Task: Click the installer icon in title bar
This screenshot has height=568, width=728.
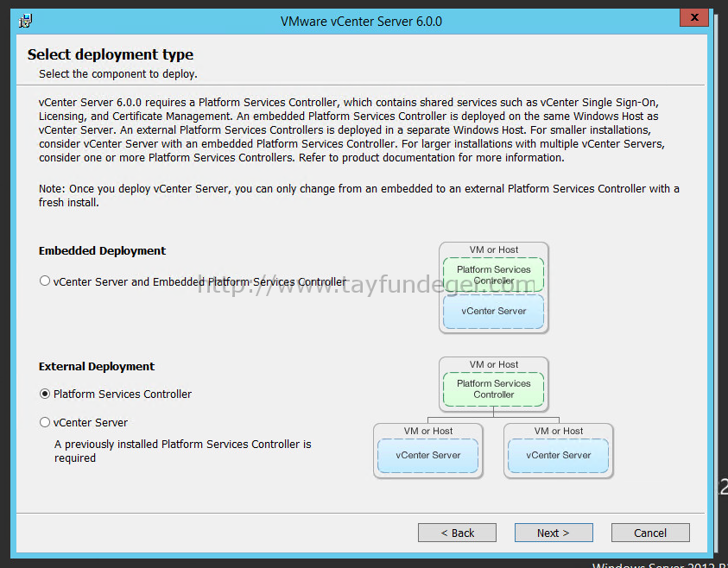Action: click(25, 21)
